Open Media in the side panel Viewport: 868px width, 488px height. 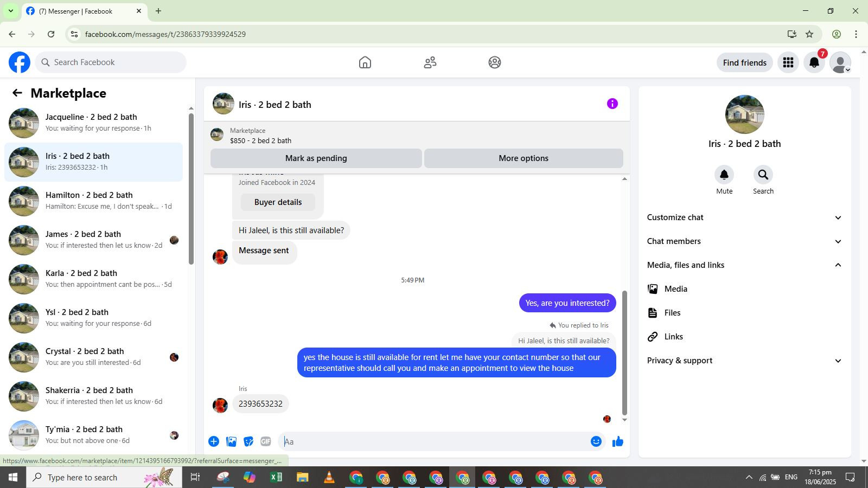point(744,289)
